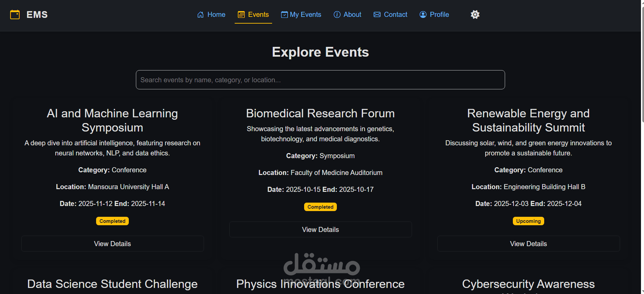Switch to the My Events page
This screenshot has width=644, height=294.
pyautogui.click(x=301, y=14)
